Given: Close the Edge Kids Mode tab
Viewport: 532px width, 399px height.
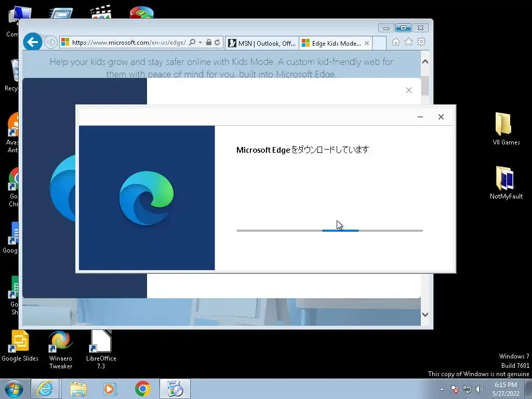Looking at the screenshot, I should tap(367, 43).
